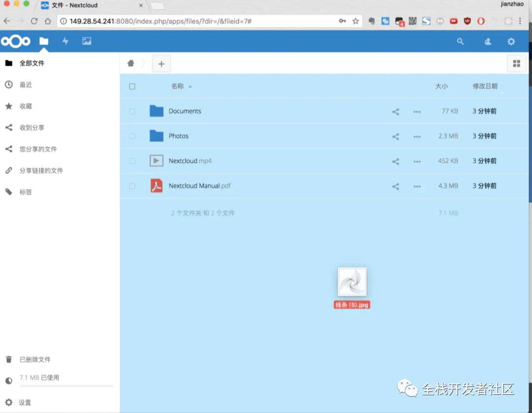Open more actions for Nextcloud.mp4

(417, 162)
